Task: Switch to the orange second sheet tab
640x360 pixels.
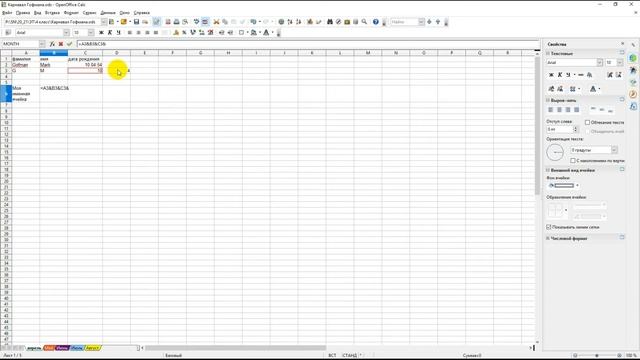Action: click(49, 348)
